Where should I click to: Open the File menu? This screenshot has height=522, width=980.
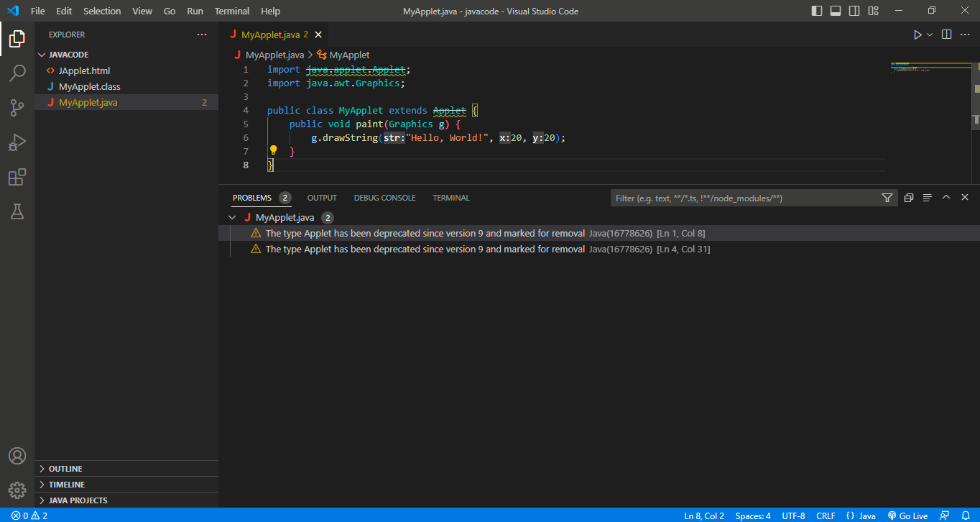38,11
